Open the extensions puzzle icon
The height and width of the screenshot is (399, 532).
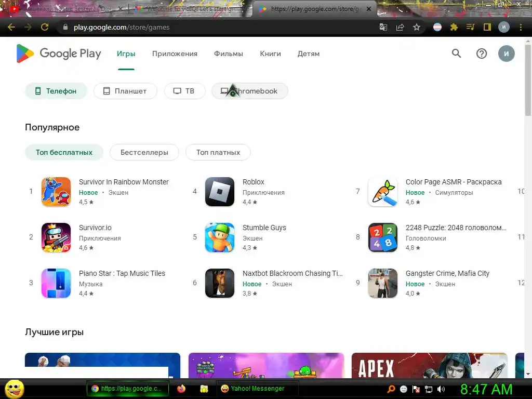coord(454,27)
